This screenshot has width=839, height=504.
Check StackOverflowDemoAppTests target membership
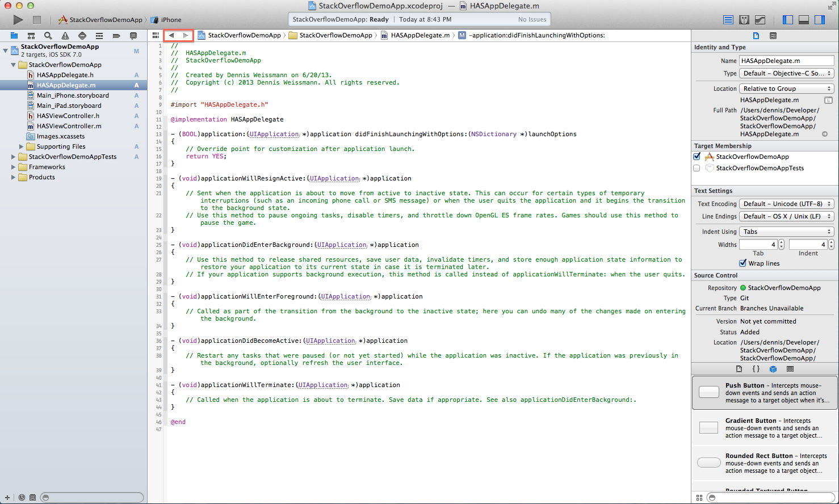tap(697, 168)
